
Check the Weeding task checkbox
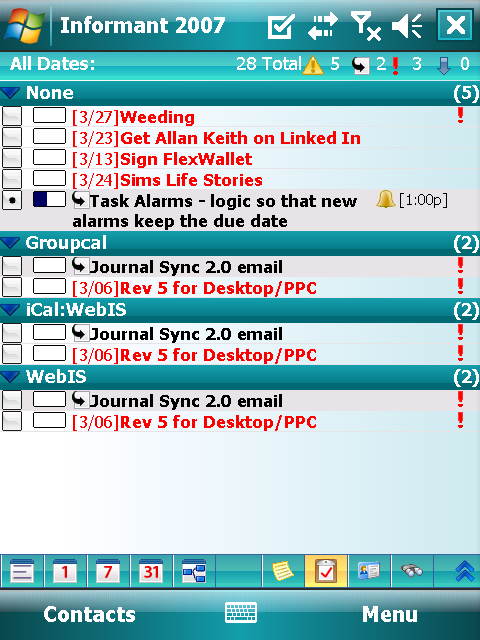click(x=12, y=116)
